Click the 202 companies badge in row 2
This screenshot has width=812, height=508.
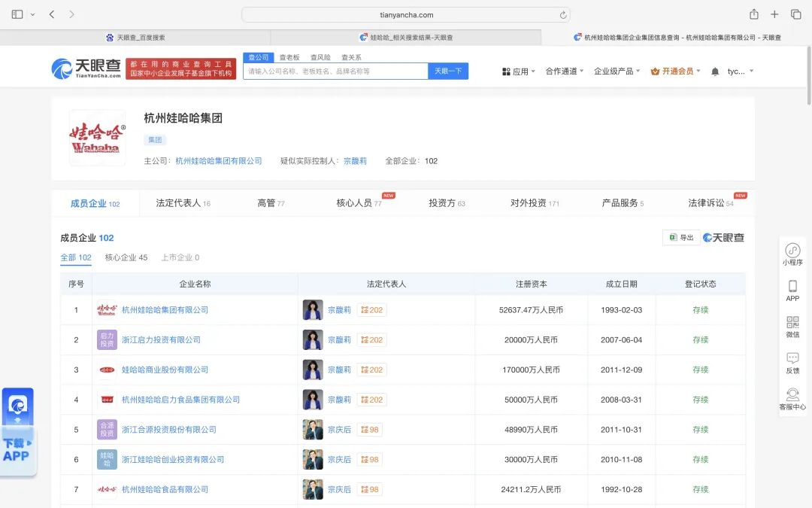[372, 340]
